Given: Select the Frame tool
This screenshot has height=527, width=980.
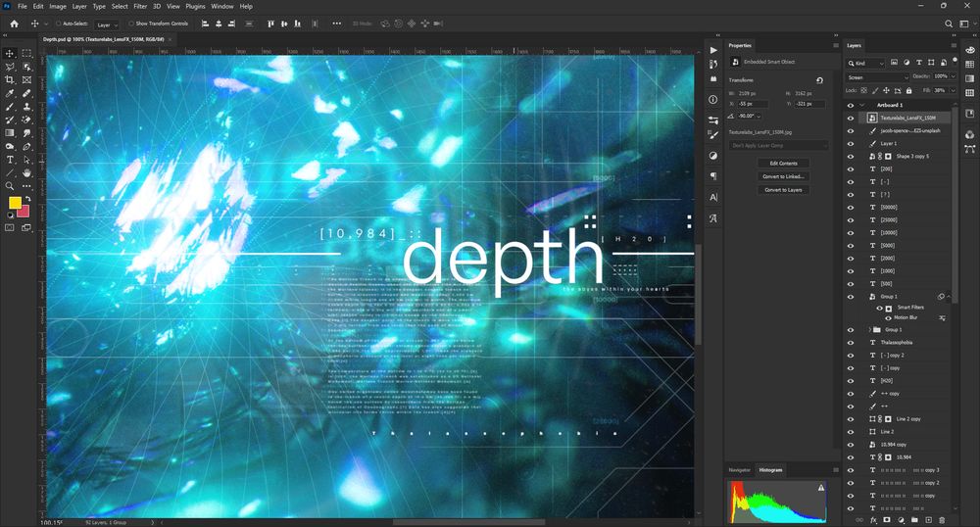Looking at the screenshot, I should click(x=26, y=80).
